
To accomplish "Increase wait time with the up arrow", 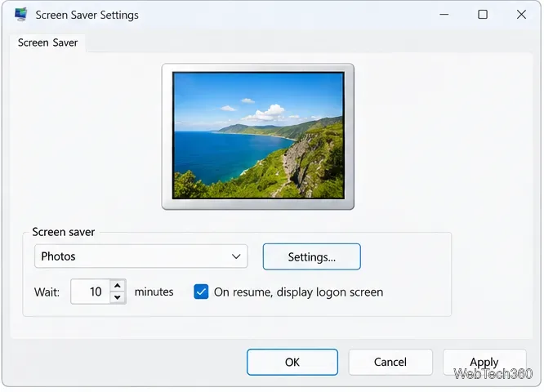I will click(x=118, y=286).
